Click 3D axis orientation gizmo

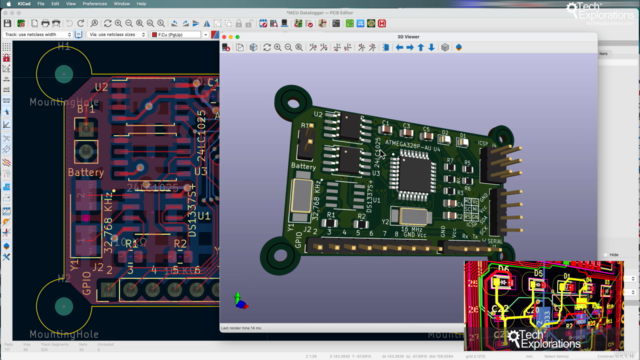240,301
